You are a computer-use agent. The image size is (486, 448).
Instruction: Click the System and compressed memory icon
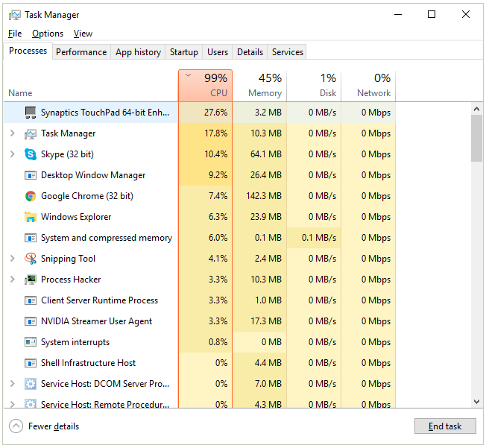(31, 238)
